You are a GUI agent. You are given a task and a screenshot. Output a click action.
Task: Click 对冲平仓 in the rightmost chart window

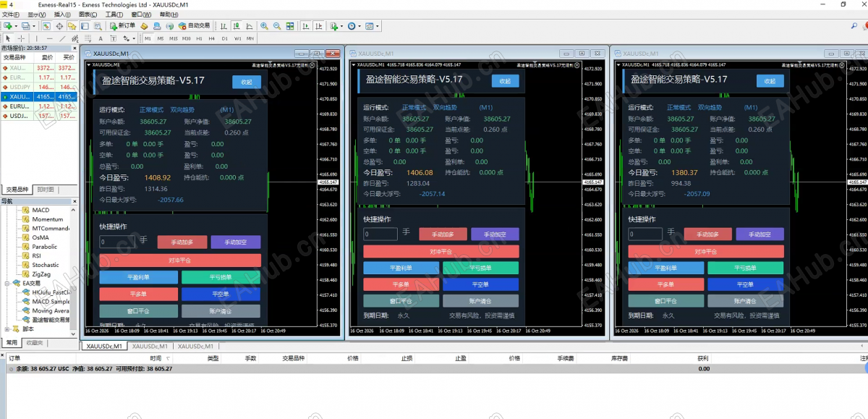705,252
